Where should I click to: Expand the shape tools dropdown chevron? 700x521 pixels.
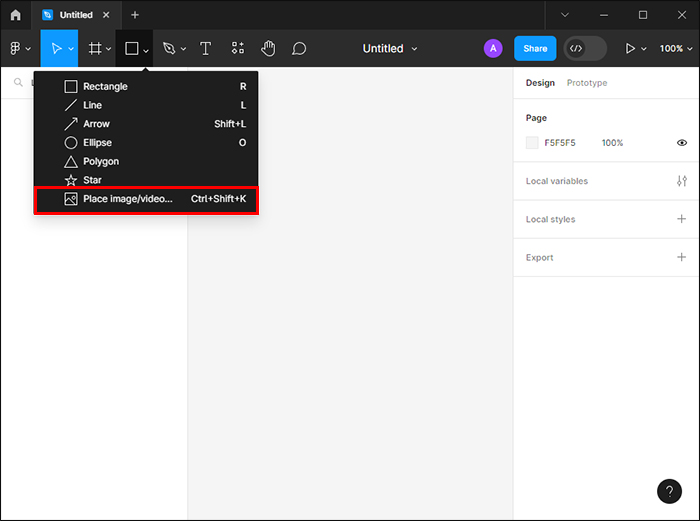click(x=146, y=50)
